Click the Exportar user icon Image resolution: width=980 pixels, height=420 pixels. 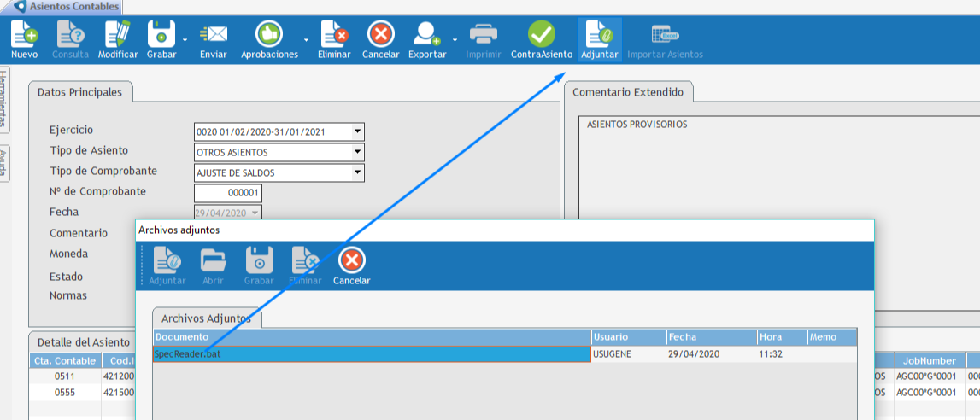[x=426, y=35]
